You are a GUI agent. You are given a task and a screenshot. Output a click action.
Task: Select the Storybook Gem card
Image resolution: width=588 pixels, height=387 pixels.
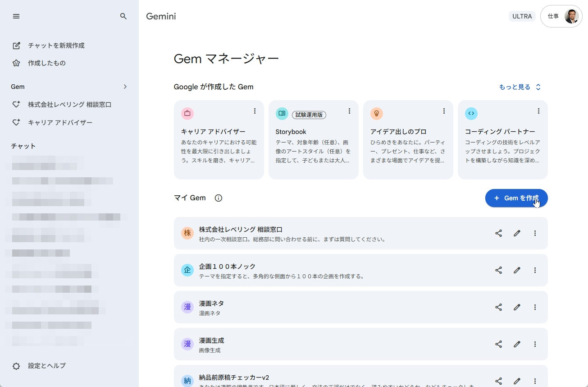314,140
